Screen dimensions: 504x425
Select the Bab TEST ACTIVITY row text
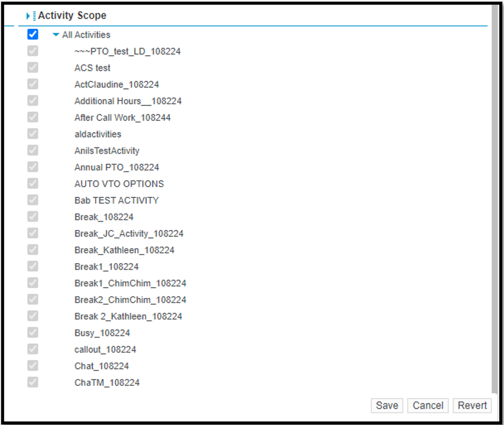pos(117,200)
